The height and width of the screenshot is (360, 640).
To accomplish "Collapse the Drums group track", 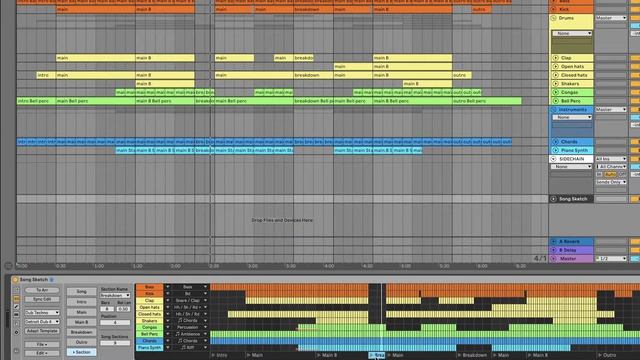I will pos(554,18).
